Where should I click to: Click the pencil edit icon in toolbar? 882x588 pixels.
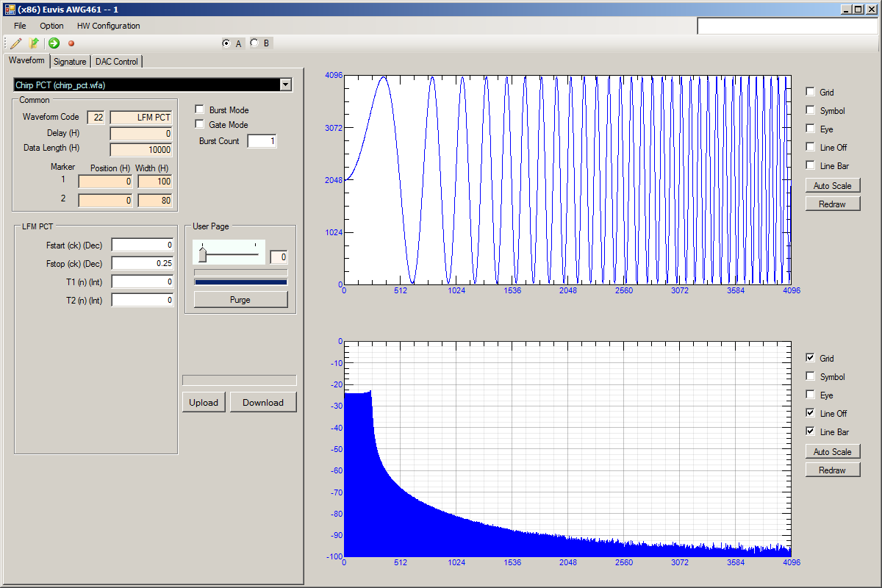pos(16,43)
